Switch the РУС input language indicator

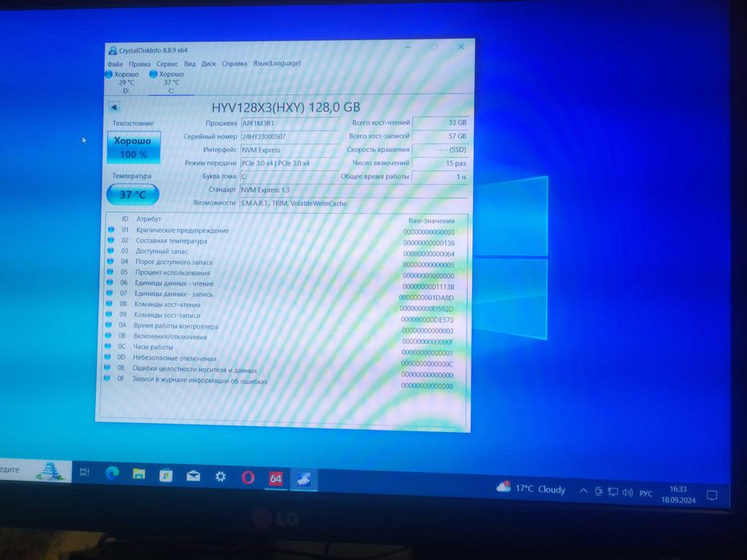pyautogui.click(x=645, y=494)
